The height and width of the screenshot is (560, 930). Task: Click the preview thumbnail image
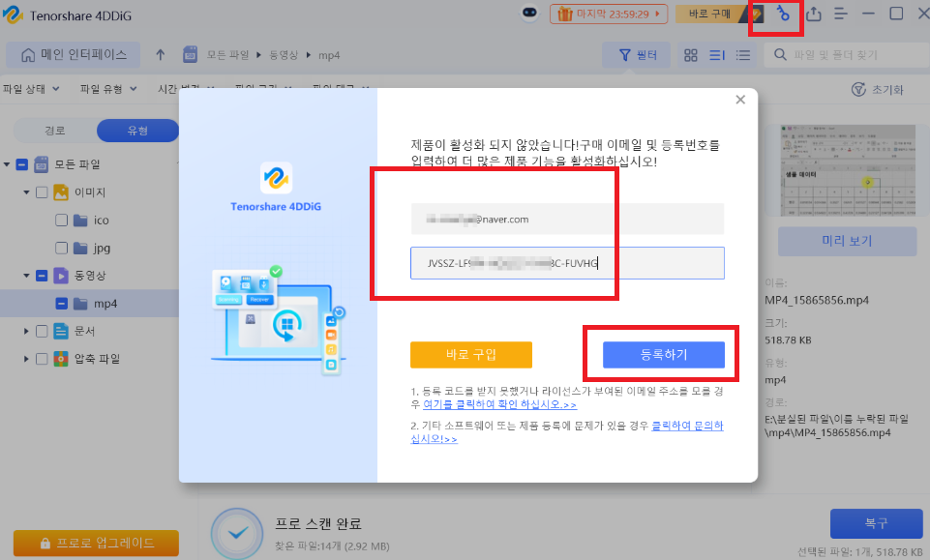tap(847, 170)
